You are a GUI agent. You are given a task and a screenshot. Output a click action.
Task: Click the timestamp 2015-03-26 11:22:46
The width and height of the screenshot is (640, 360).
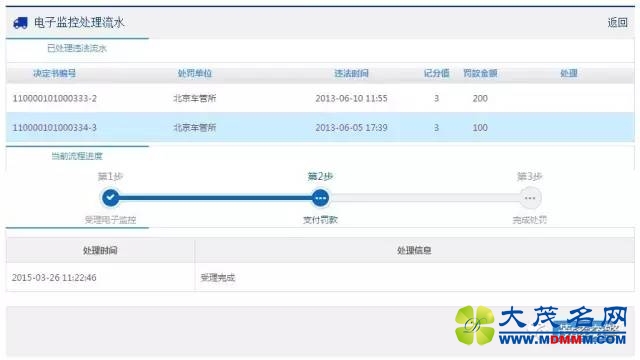[x=54, y=278]
